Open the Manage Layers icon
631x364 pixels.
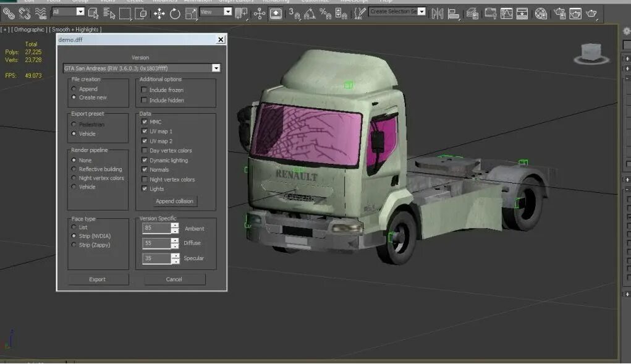[472, 14]
